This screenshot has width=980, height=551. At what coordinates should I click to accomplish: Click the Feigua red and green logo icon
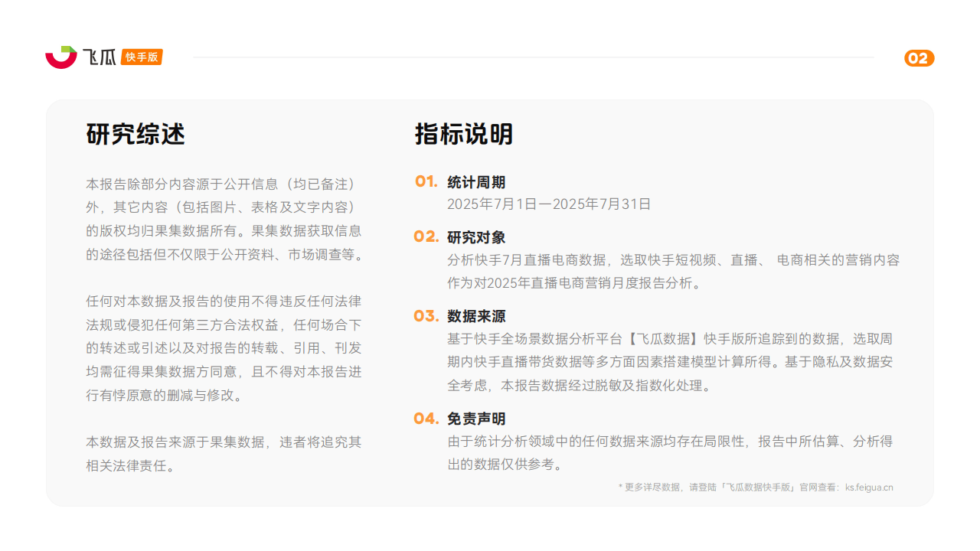(x=60, y=57)
